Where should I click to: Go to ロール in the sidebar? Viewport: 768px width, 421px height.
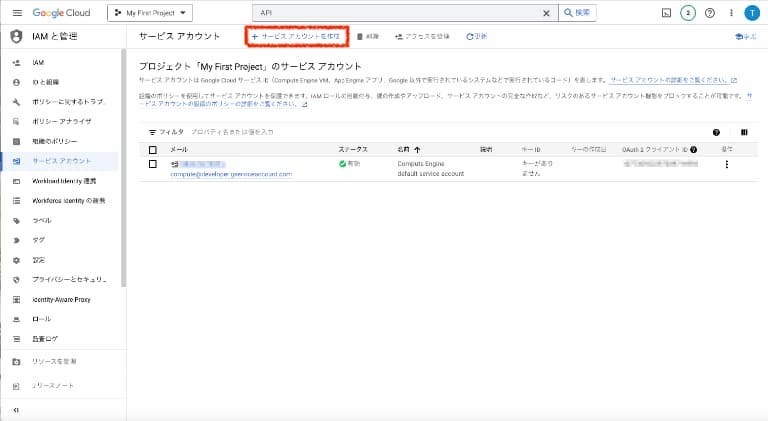[x=42, y=318]
